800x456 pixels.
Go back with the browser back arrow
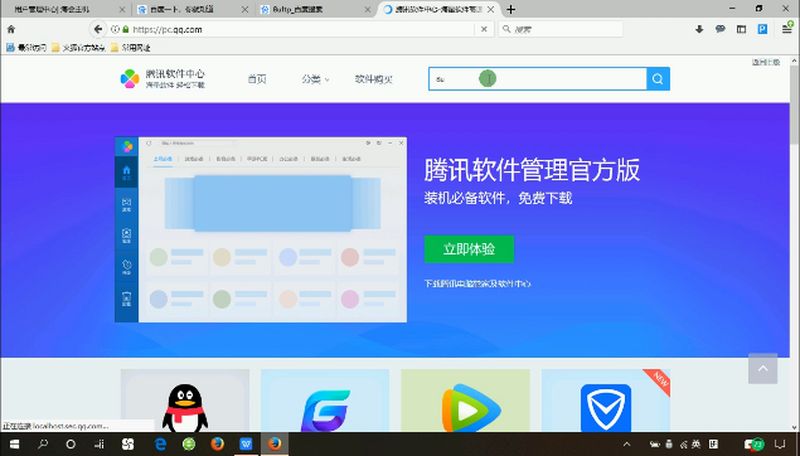pyautogui.click(x=98, y=29)
